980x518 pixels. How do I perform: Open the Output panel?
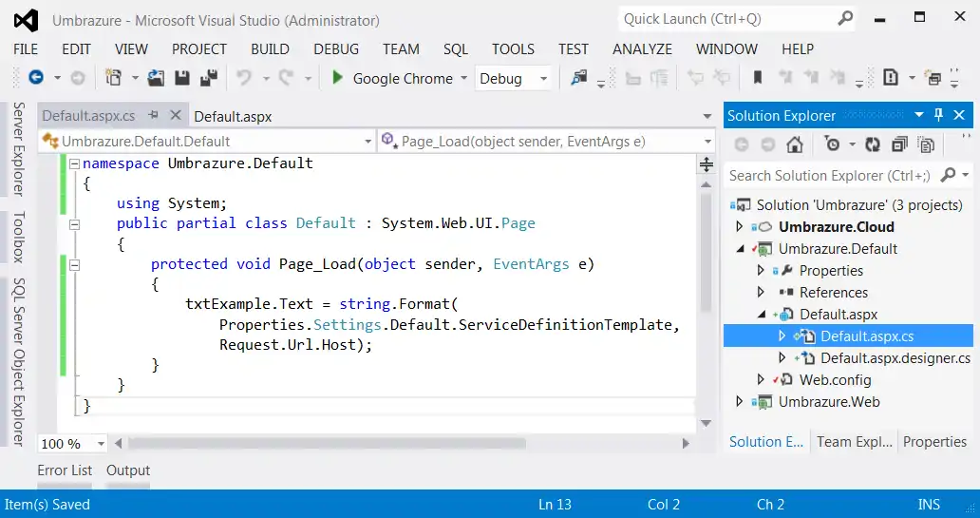click(128, 470)
